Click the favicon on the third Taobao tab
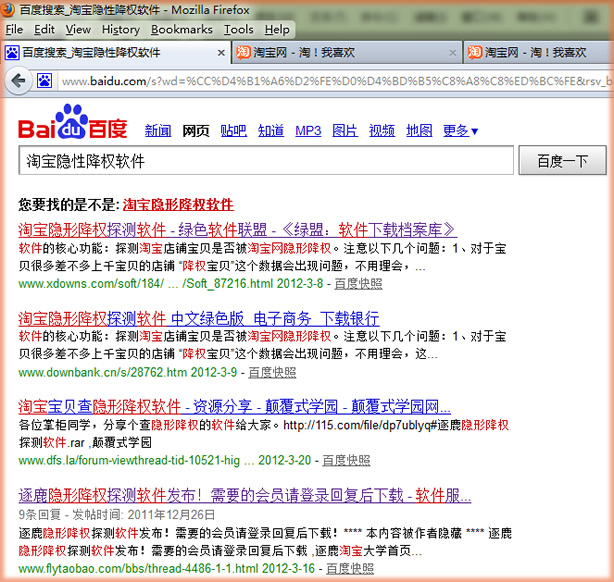614x582 pixels. (x=476, y=53)
